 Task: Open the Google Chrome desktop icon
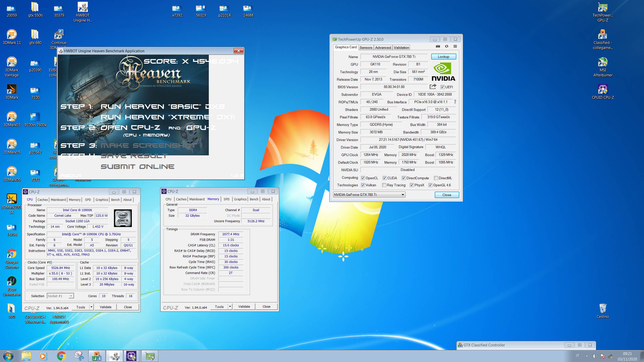(12, 259)
